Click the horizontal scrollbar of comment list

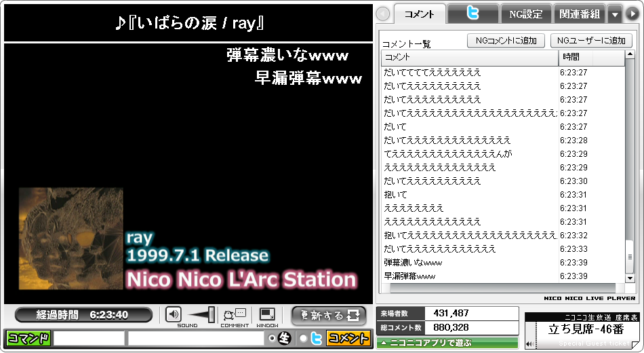[503, 288]
